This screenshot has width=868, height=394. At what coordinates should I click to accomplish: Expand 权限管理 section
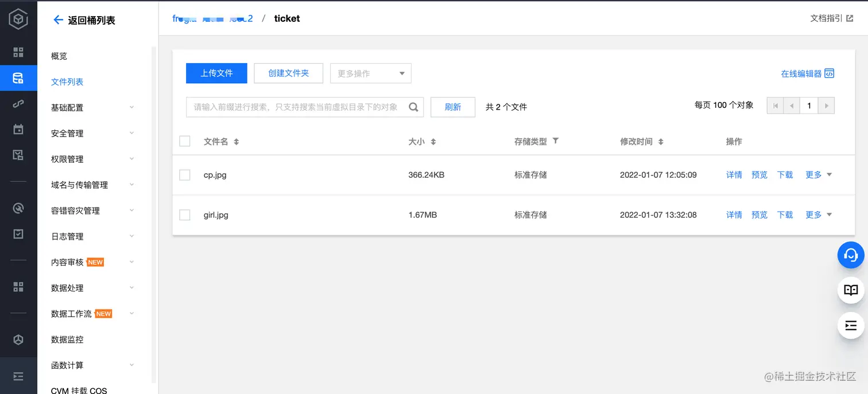(x=131, y=159)
